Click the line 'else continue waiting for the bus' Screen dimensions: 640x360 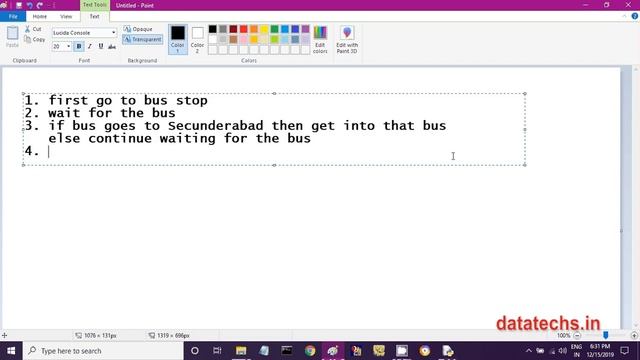pos(180,138)
